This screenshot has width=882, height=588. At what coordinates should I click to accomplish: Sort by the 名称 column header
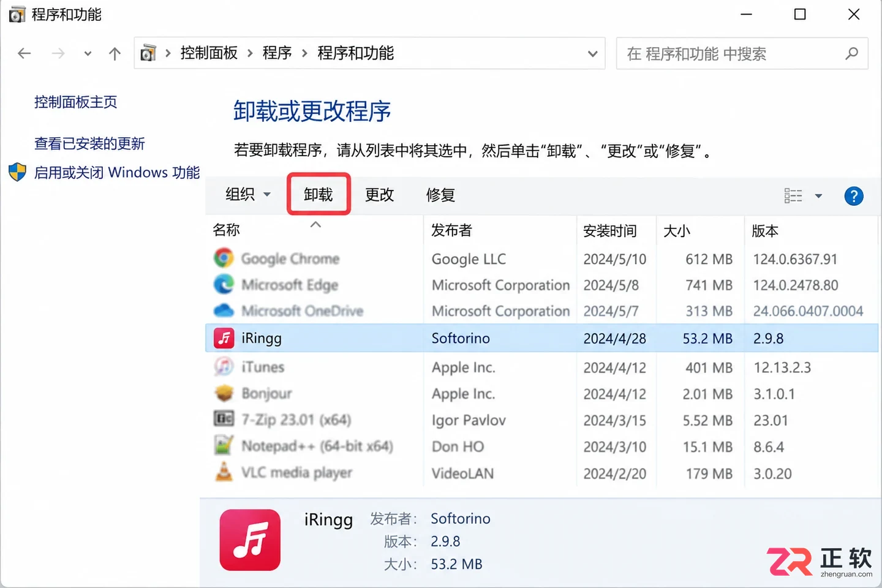[226, 230]
